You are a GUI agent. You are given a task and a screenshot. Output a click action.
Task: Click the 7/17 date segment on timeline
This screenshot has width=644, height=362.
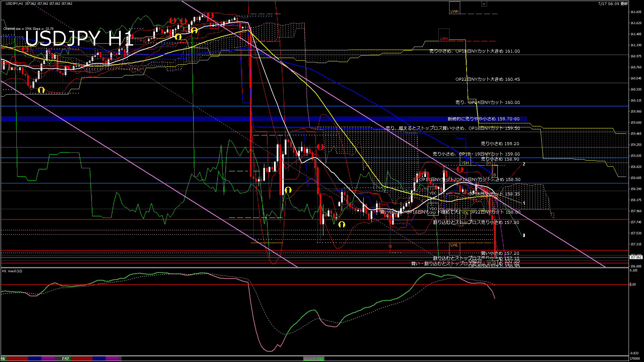tap(65, 359)
